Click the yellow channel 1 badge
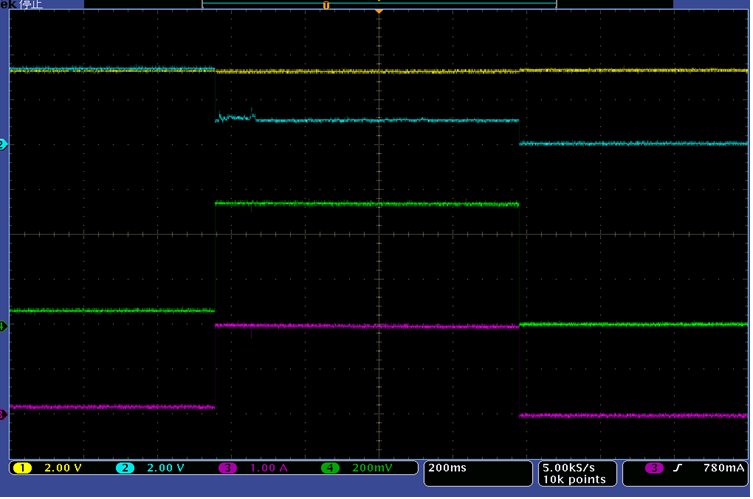The image size is (753, 499). click(x=23, y=468)
